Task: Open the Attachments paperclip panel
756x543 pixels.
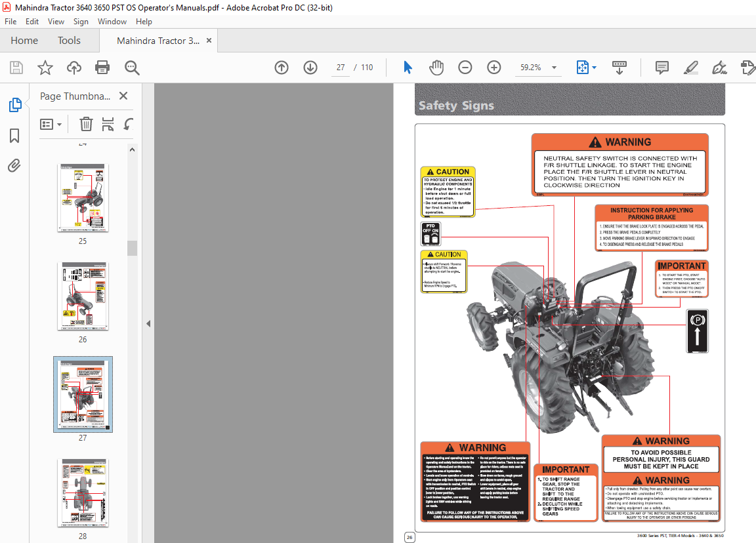Action: [x=14, y=166]
